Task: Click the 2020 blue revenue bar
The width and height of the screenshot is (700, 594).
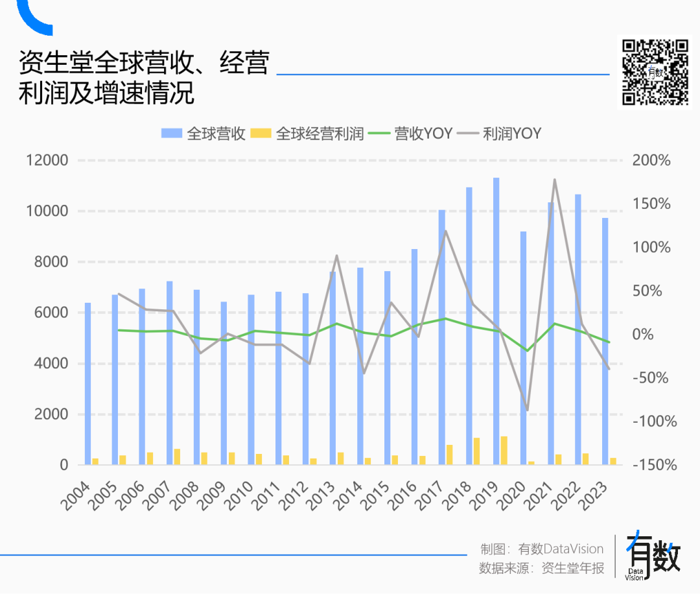Action: 524,348
